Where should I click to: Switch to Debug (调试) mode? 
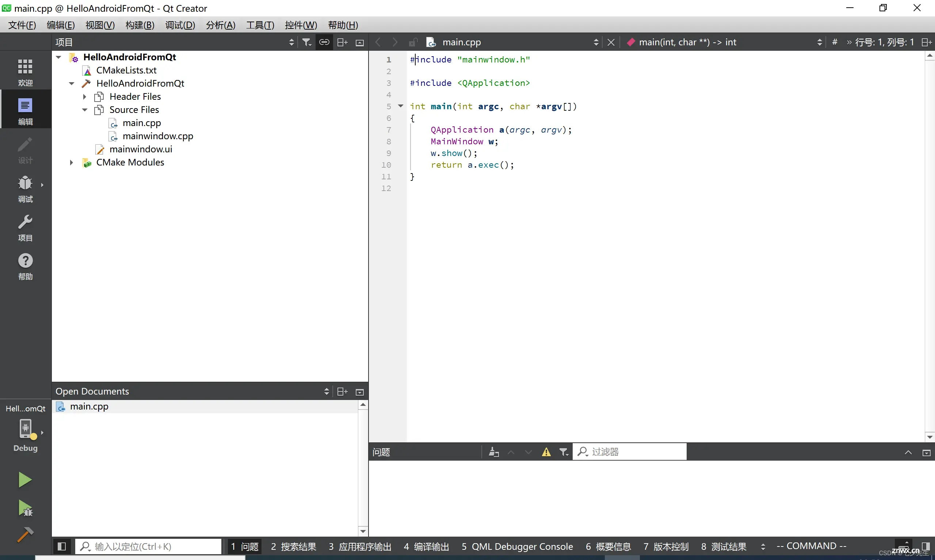click(25, 189)
